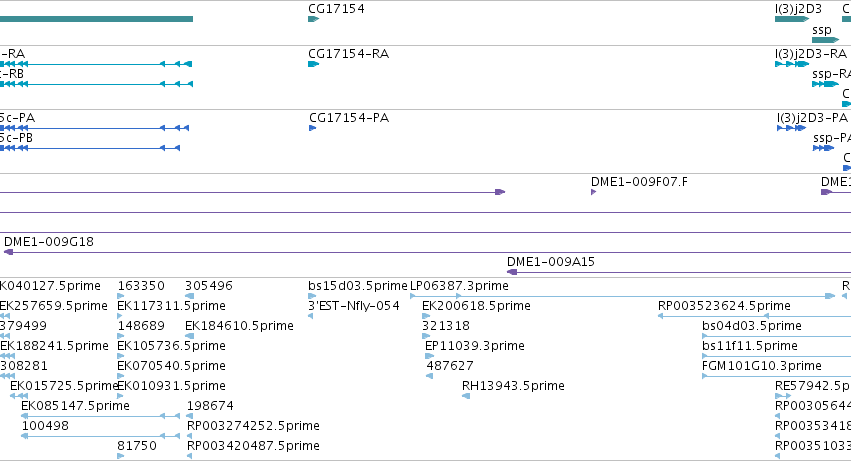Click the CG17154 gene arrow glyph

313,19
